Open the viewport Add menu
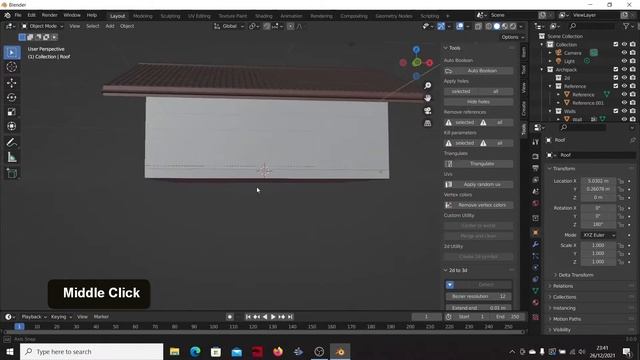The image size is (640, 360). click(110, 26)
